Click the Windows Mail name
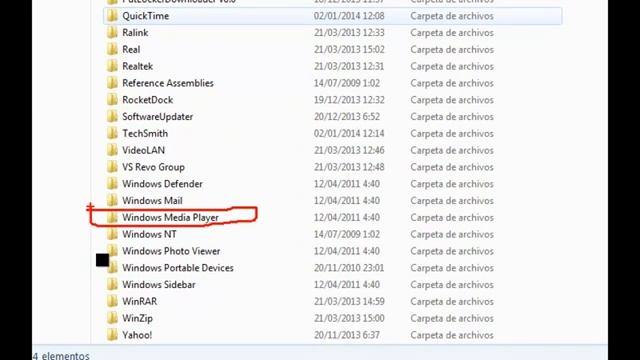 click(152, 200)
